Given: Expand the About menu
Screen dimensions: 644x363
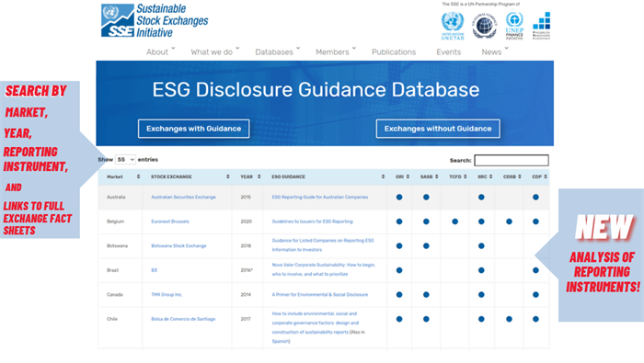Looking at the screenshot, I should 160,51.
